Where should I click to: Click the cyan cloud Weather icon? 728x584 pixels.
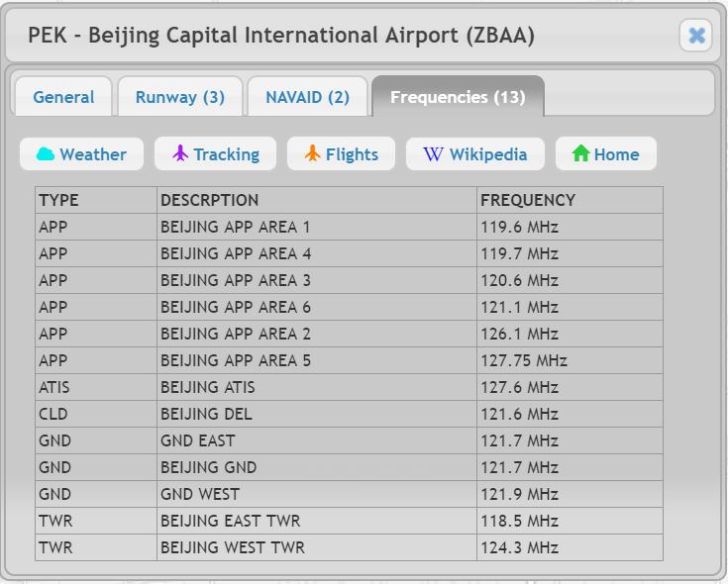(46, 154)
